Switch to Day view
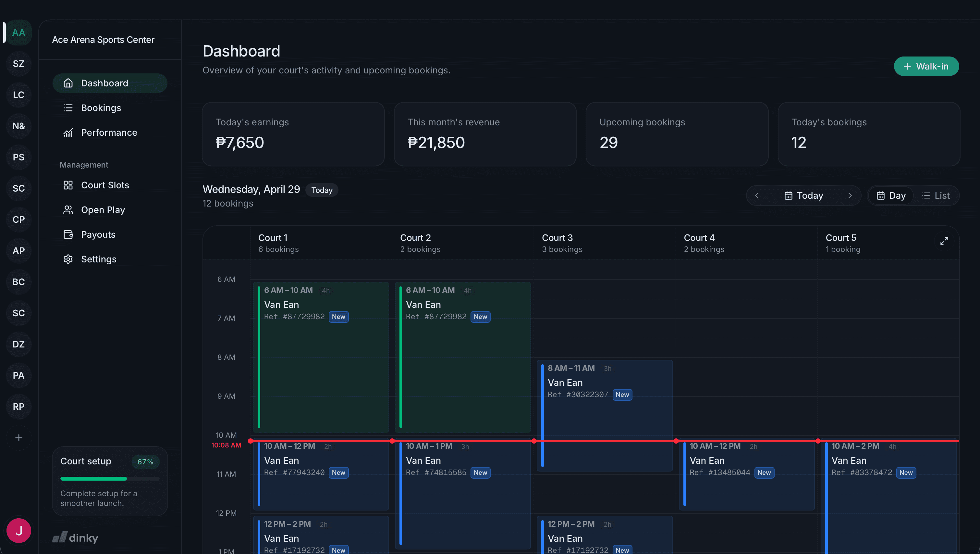 click(891, 196)
